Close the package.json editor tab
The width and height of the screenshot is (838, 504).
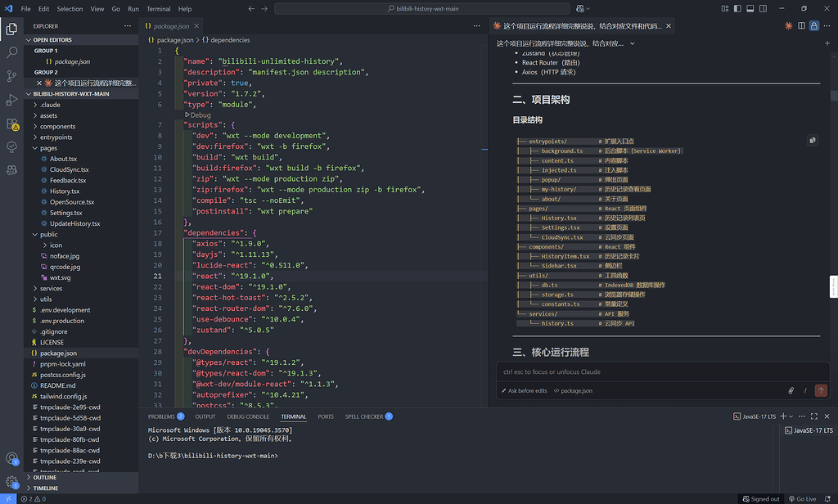pos(196,25)
